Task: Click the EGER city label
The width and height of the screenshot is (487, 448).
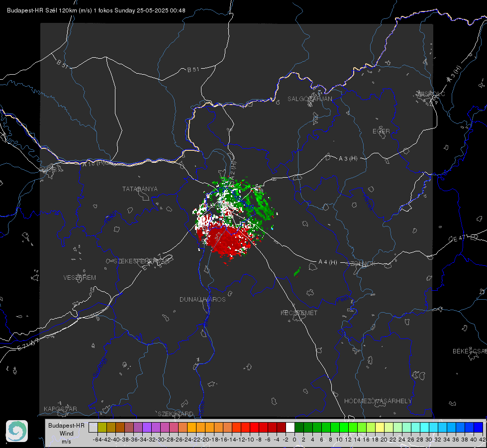Action: 381,131
